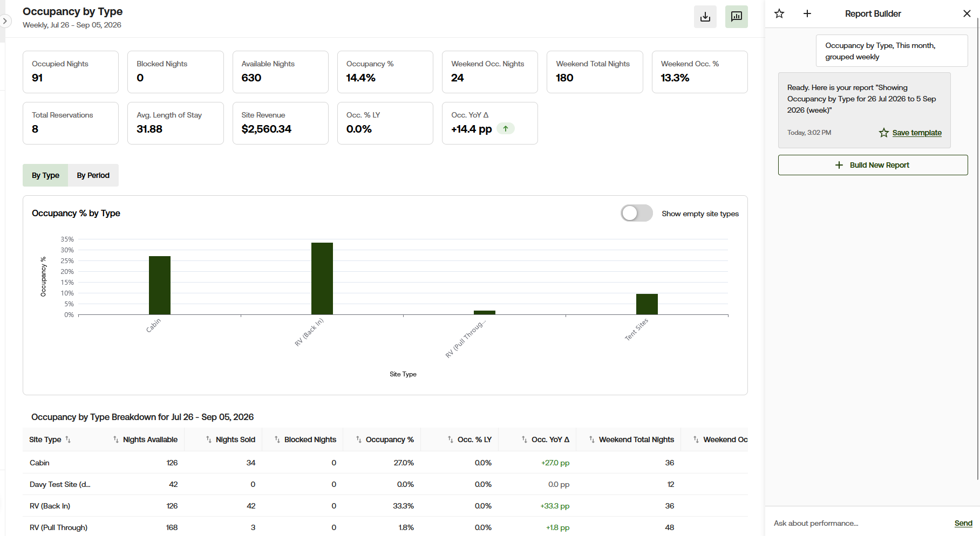This screenshot has width=980, height=536.
Task: Toggle the Report Builder chat panel icon
Action: click(736, 17)
